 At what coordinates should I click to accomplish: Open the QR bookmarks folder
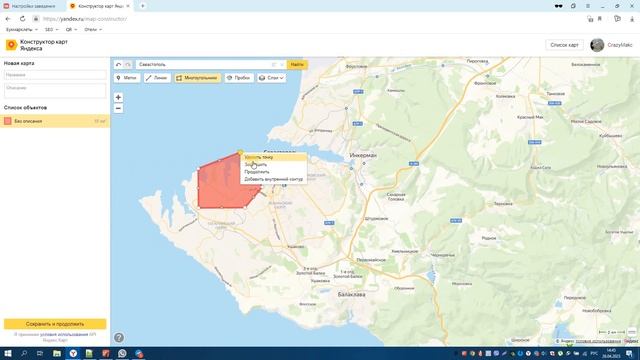click(71, 29)
